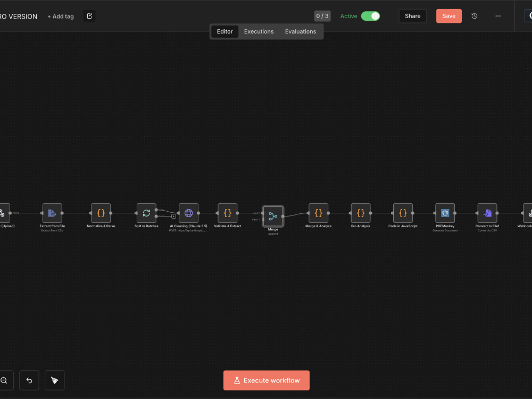Select the Webhook response node at right edge

(x=528, y=213)
